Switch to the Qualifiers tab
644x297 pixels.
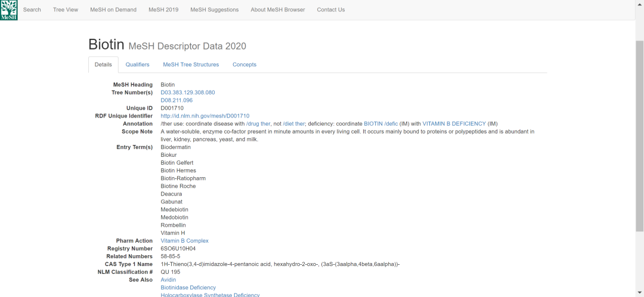click(x=137, y=64)
